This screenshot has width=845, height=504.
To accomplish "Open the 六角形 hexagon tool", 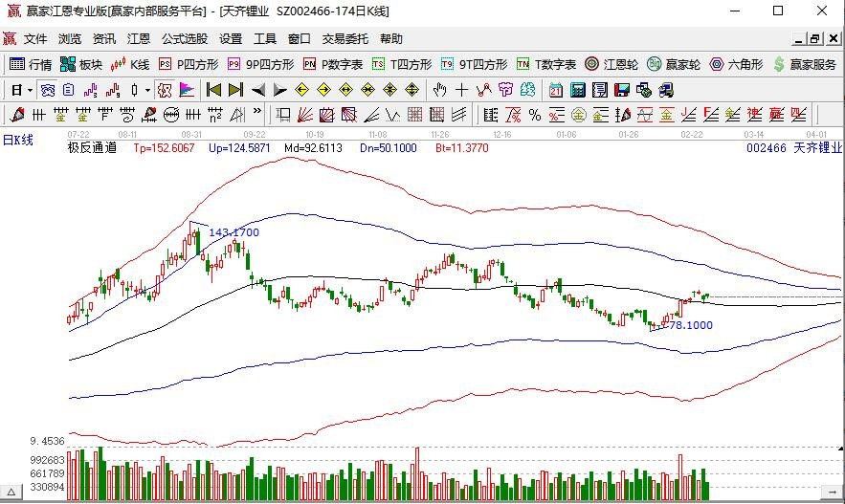I will point(736,65).
